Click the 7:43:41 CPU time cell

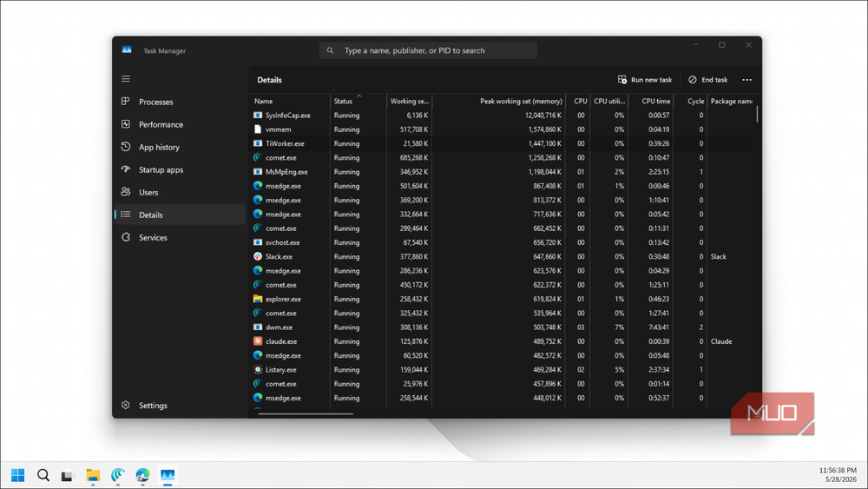pyautogui.click(x=659, y=327)
